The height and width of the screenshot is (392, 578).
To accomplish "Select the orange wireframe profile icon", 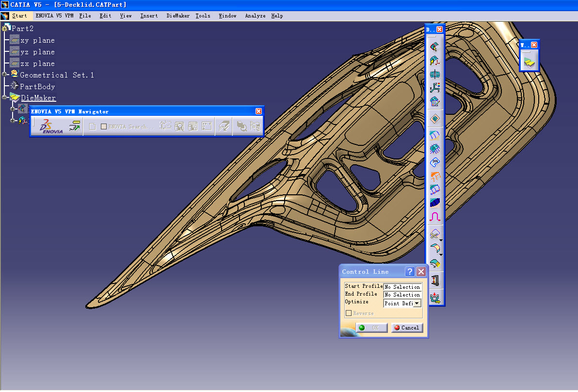I will (435, 176).
